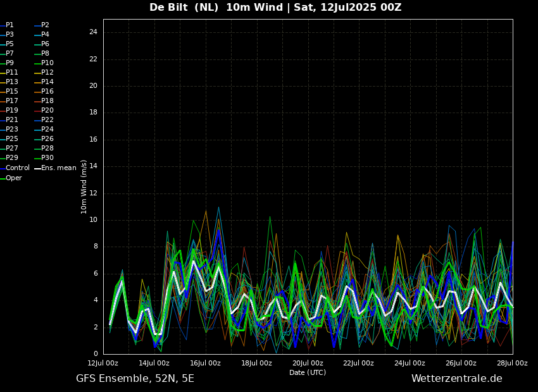This screenshot has height=392, width=538.
Task: Select the P22 legend label
Action: (47, 120)
